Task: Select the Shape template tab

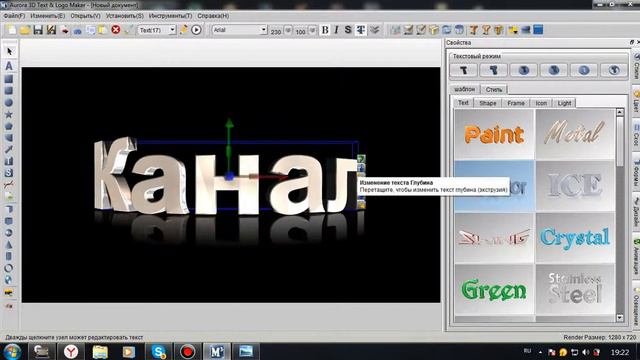Action: (x=488, y=103)
